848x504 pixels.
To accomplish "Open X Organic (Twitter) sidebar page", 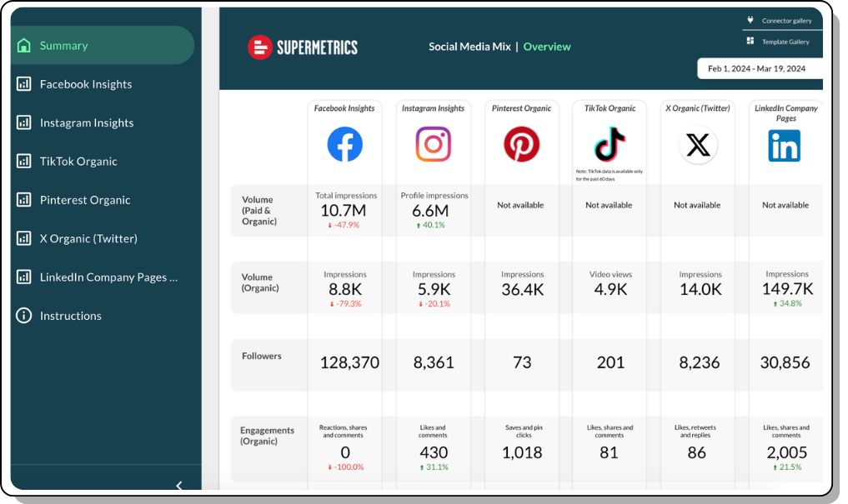I will pyautogui.click(x=88, y=238).
